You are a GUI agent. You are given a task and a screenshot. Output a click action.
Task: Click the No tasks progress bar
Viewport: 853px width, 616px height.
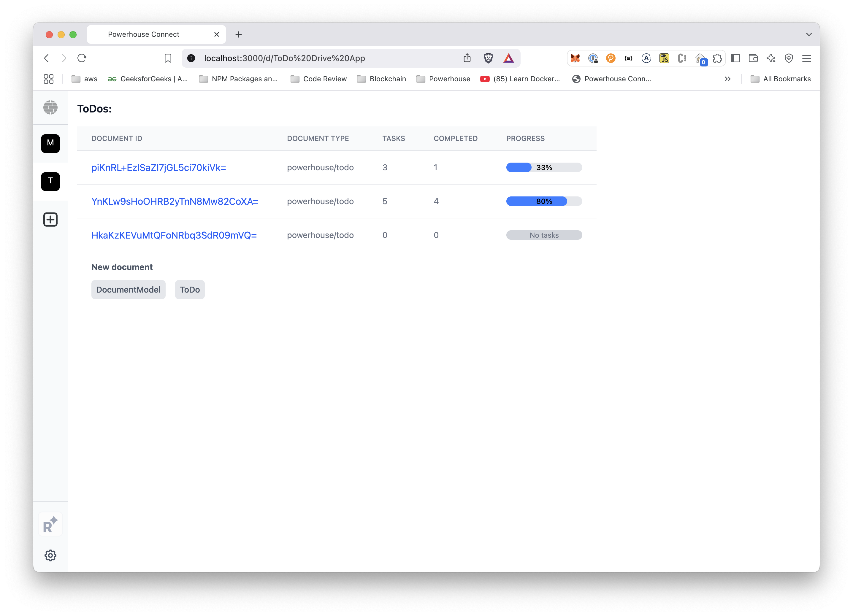(x=544, y=235)
